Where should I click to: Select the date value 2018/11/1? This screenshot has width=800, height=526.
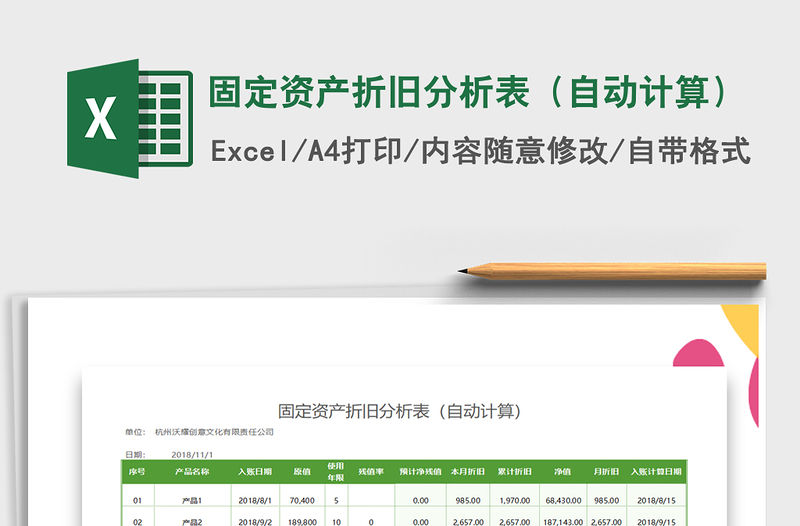pyautogui.click(x=192, y=454)
